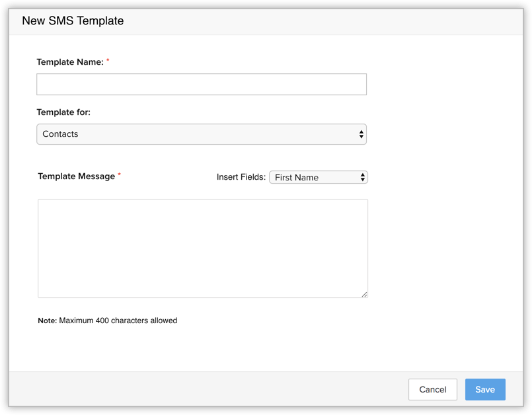Click the Template for label
Image resolution: width=532 pixels, height=415 pixels.
pos(63,112)
